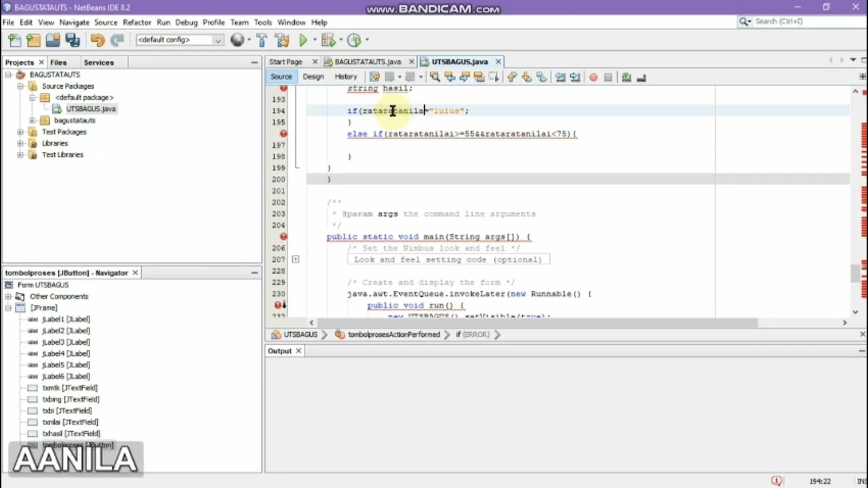Click the Shift Line Left icon

pyautogui.click(x=560, y=77)
